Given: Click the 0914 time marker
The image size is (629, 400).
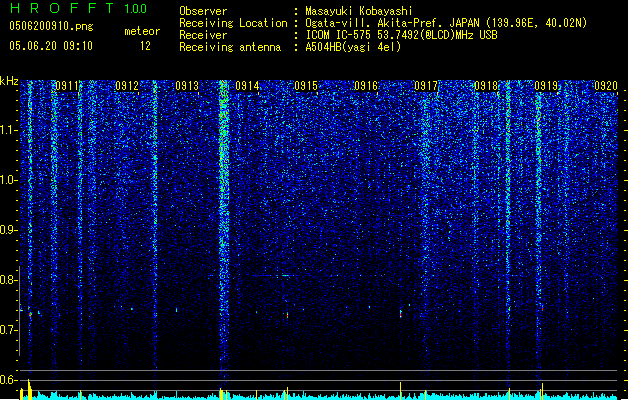Looking at the screenshot, I should (x=247, y=85).
